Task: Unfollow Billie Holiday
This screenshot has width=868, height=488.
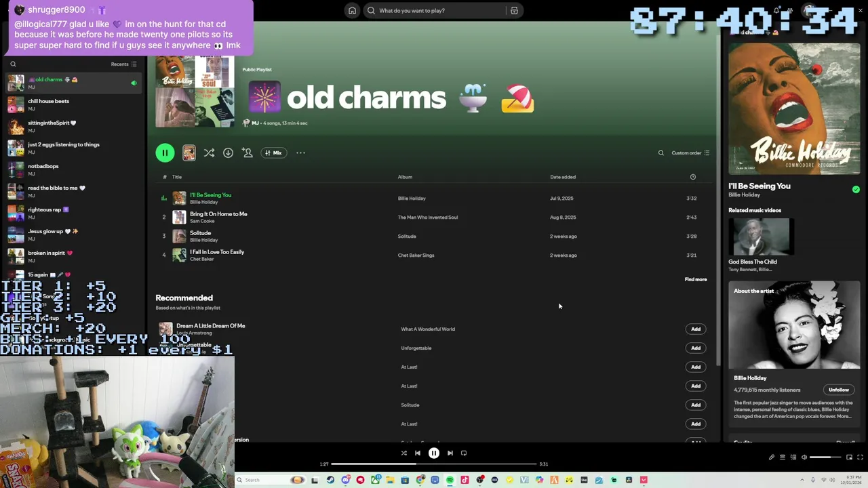Action: (839, 390)
